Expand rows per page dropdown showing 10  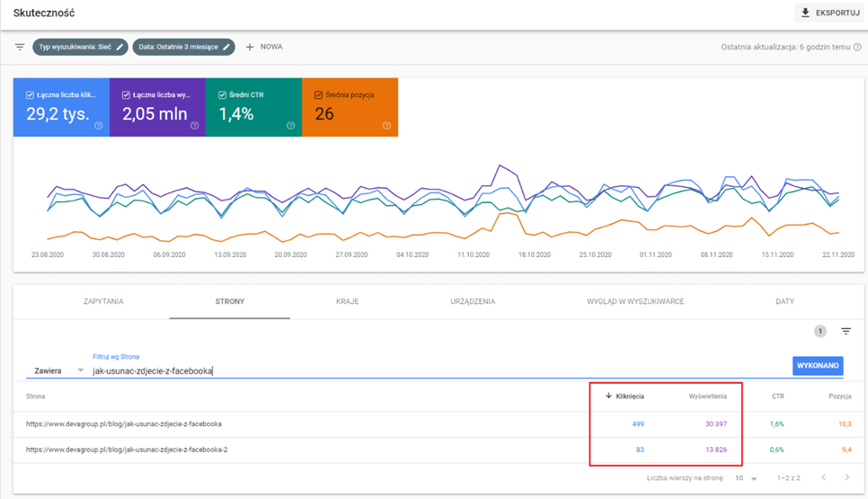[745, 478]
